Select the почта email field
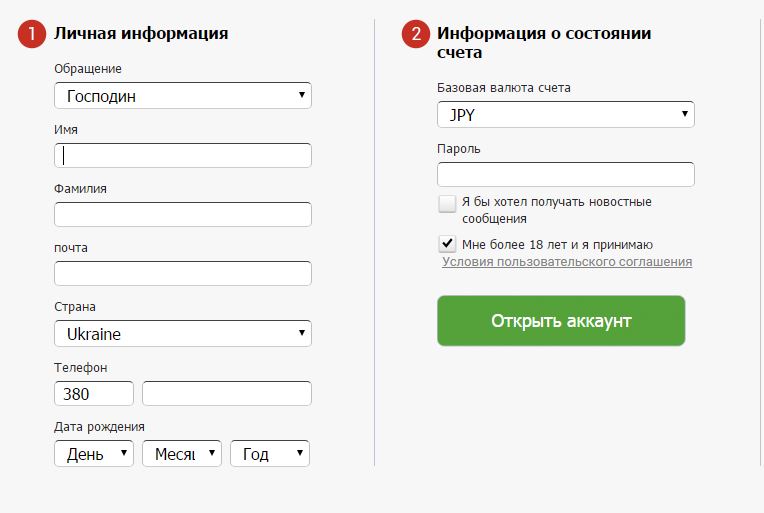The image size is (764, 513). (x=182, y=274)
